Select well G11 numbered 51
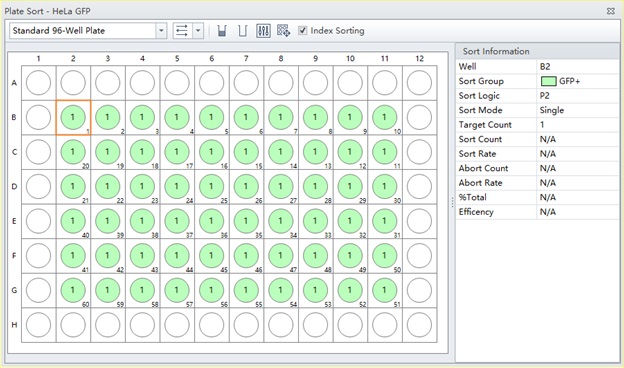624x368 pixels. point(384,290)
